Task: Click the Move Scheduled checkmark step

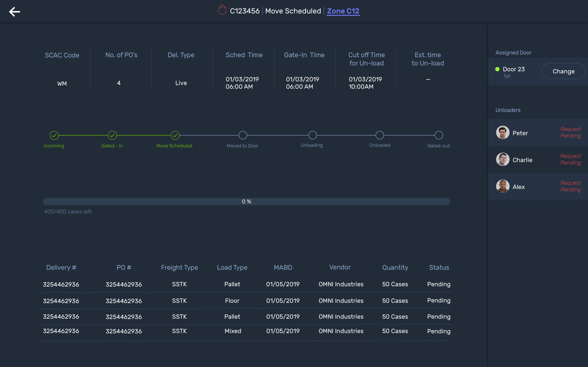Action: (175, 135)
